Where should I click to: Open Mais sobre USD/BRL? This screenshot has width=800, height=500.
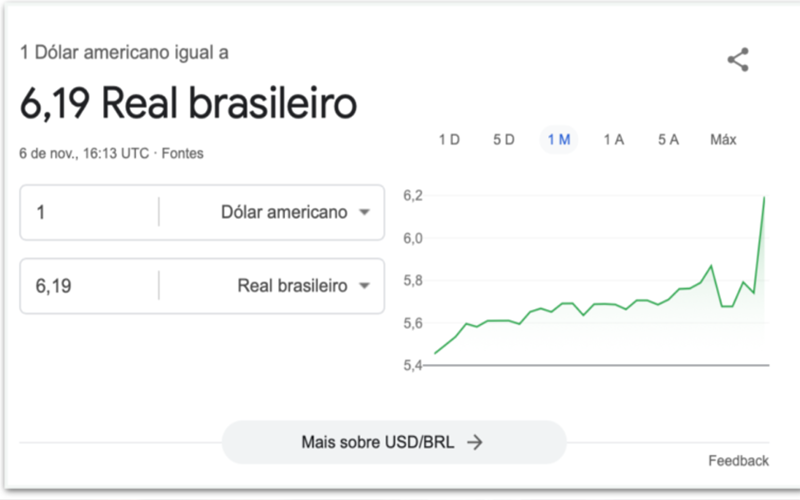point(393,442)
